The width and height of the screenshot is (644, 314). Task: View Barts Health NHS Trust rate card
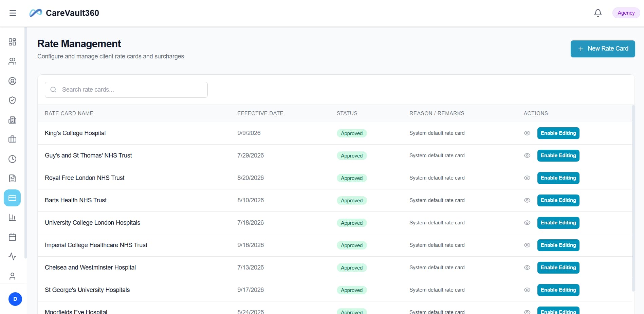coord(527,200)
